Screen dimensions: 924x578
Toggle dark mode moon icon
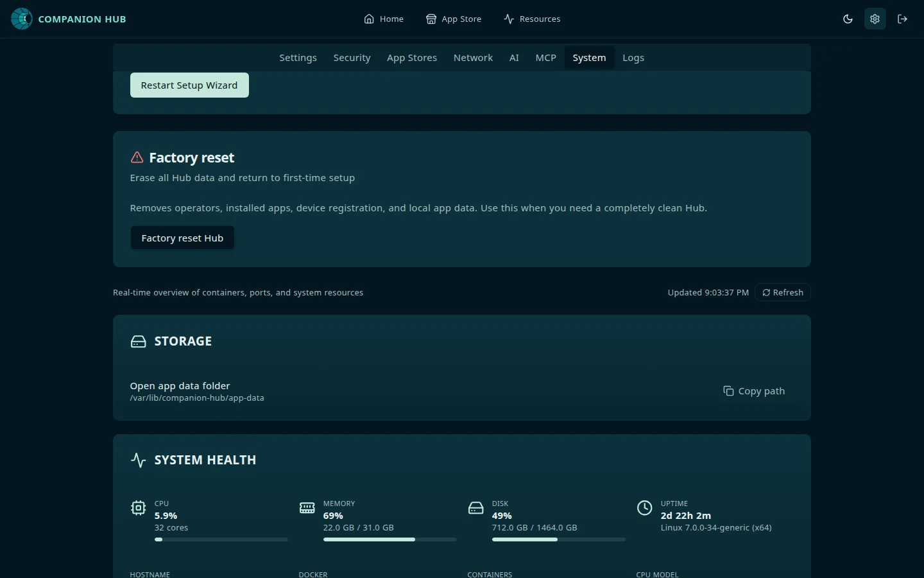click(x=848, y=19)
